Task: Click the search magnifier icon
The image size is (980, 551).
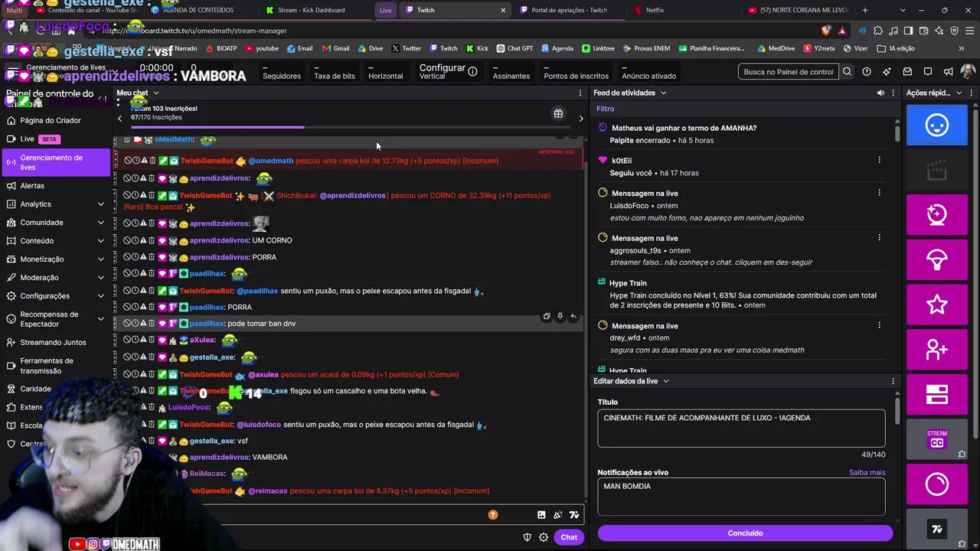Action: [847, 71]
